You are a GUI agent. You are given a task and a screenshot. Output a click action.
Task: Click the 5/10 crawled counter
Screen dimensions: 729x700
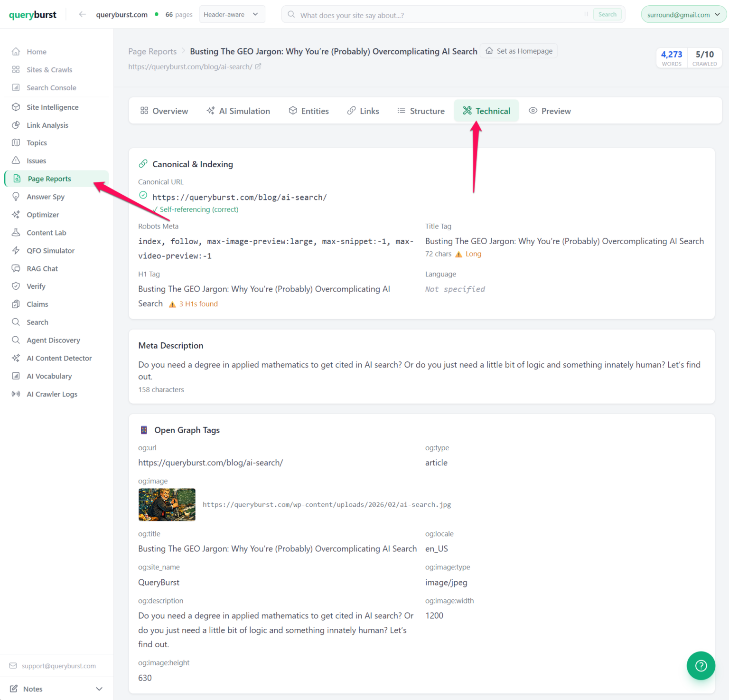tap(704, 58)
